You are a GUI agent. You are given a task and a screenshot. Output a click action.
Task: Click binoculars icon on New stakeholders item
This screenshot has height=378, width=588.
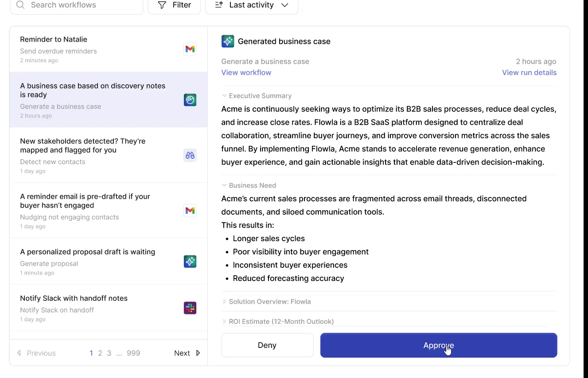click(190, 155)
